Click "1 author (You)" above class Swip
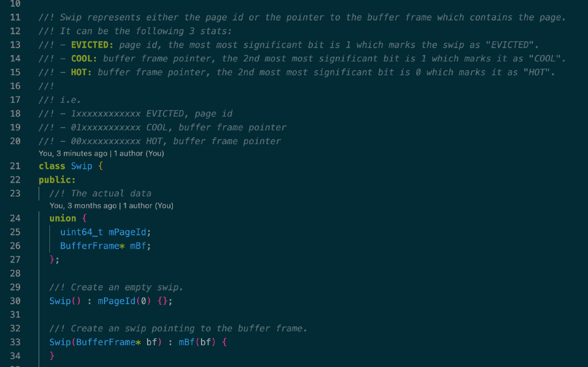This screenshot has height=367, width=588. 139,153
